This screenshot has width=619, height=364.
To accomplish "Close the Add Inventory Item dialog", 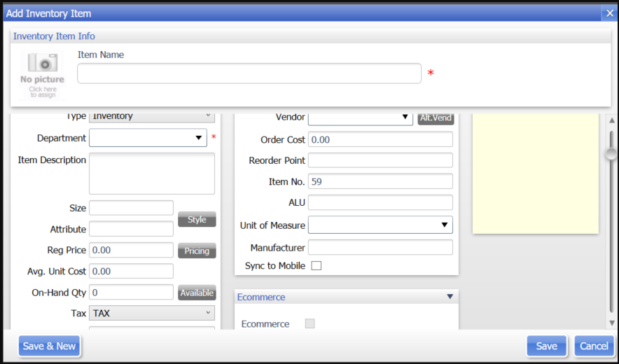I will 609,13.
